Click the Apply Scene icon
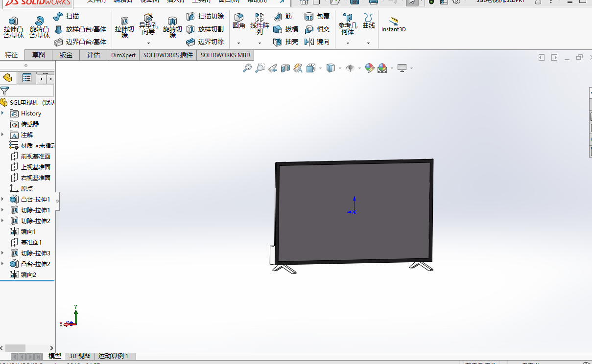Viewport: 592px width, 364px height. 382,68
